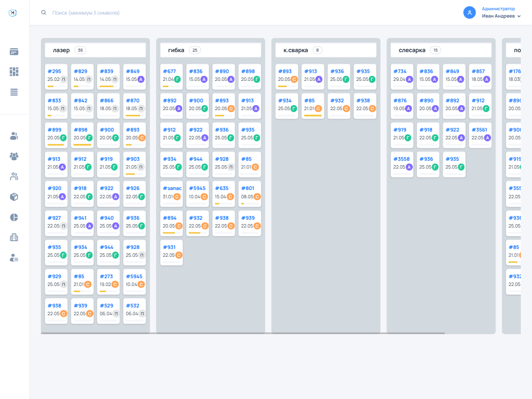Open #857 link in the слесарка column
532x399 pixels.
(x=478, y=71)
